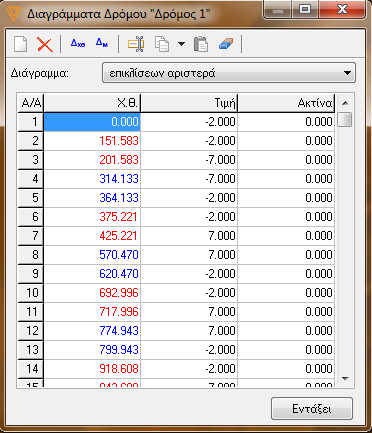
Task: Click the Δxθ toolbar icon
Action: (78, 43)
